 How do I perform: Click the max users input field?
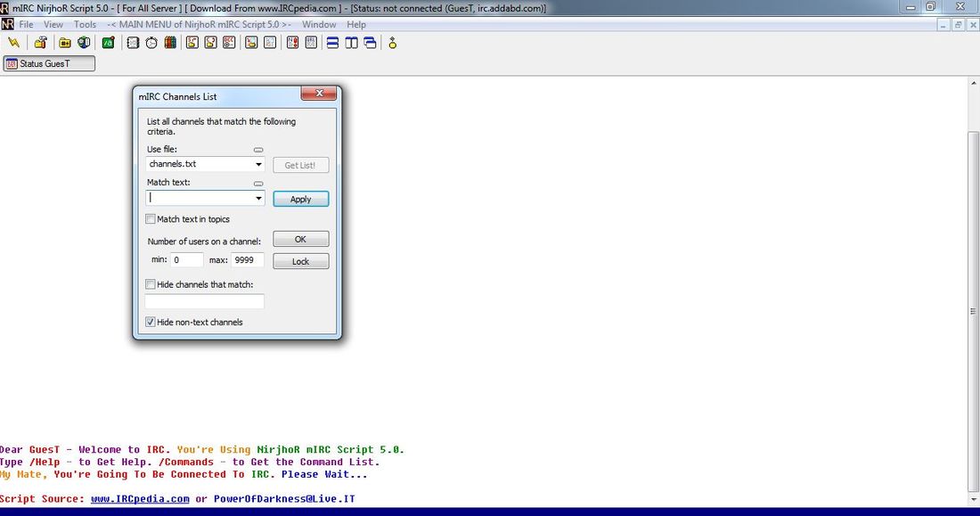pyautogui.click(x=248, y=259)
